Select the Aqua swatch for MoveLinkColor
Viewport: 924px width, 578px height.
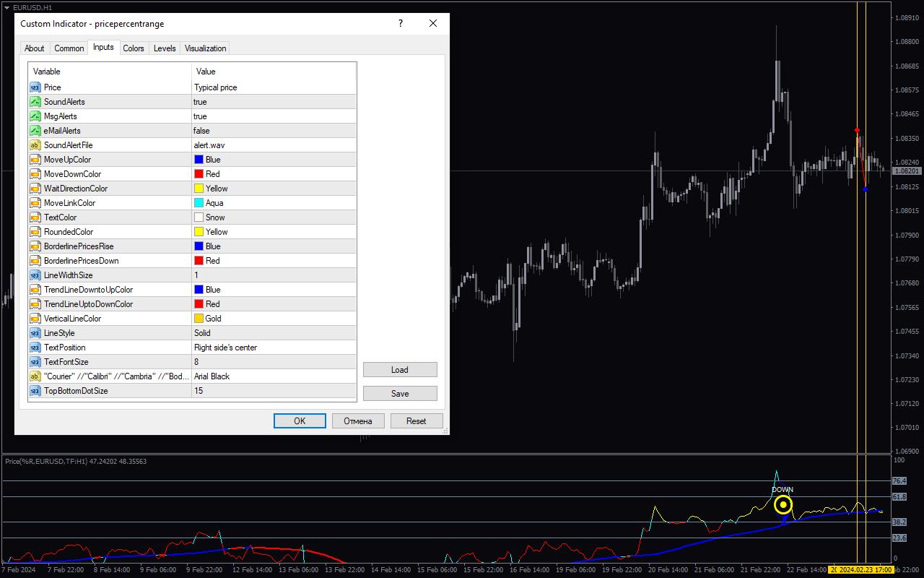point(199,203)
